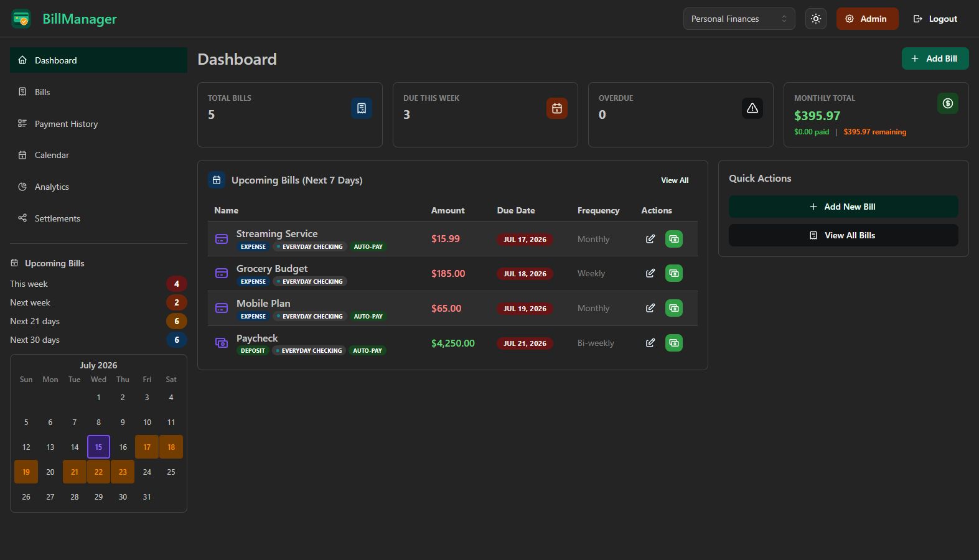Click Mobile Plan card icon

(222, 308)
